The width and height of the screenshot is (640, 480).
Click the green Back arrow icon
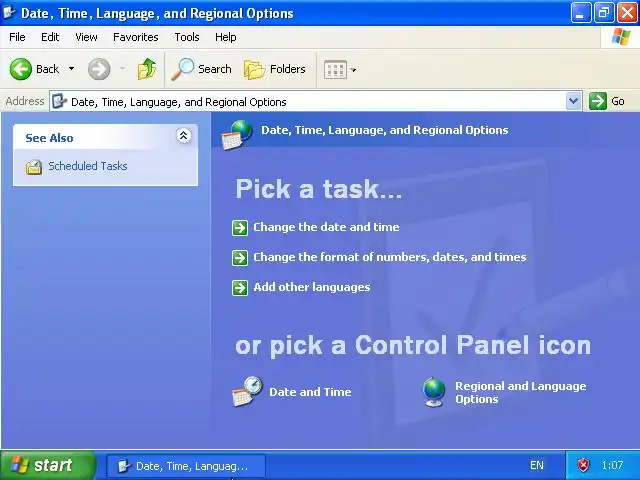point(20,69)
